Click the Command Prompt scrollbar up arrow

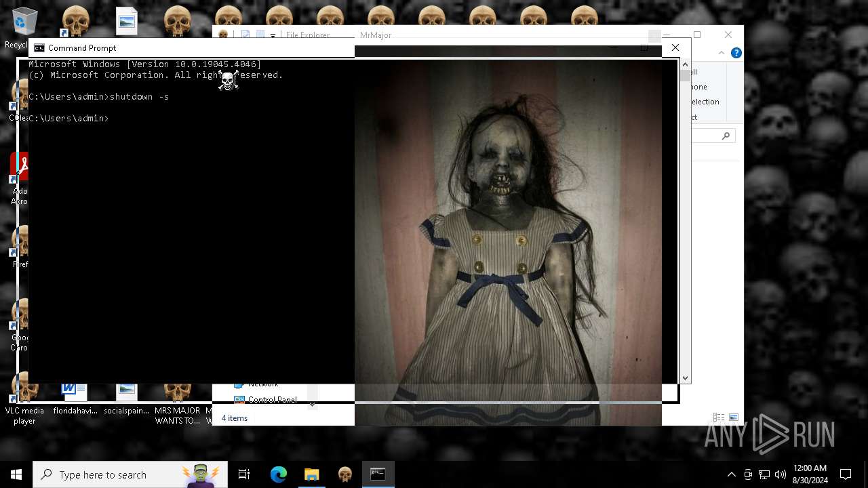click(686, 64)
